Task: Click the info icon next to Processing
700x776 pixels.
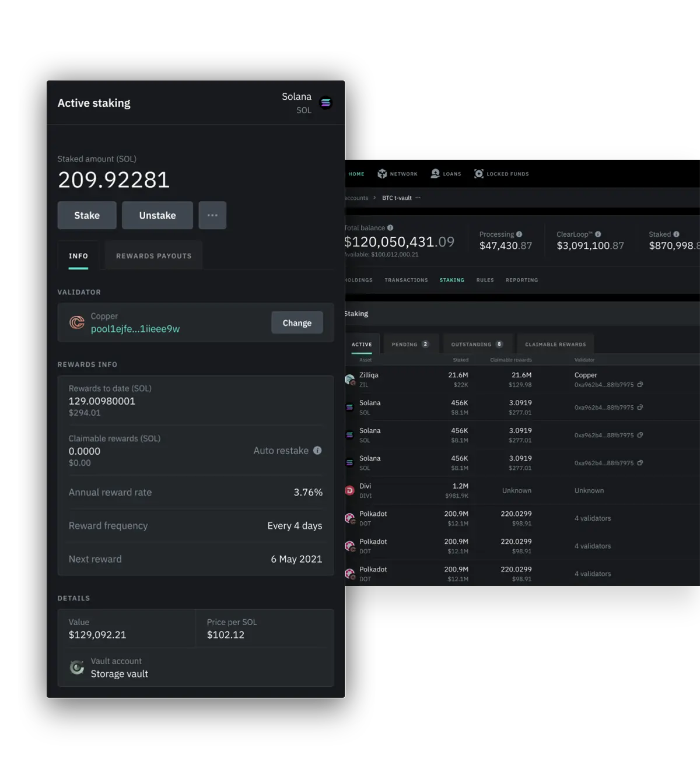Action: coord(519,234)
